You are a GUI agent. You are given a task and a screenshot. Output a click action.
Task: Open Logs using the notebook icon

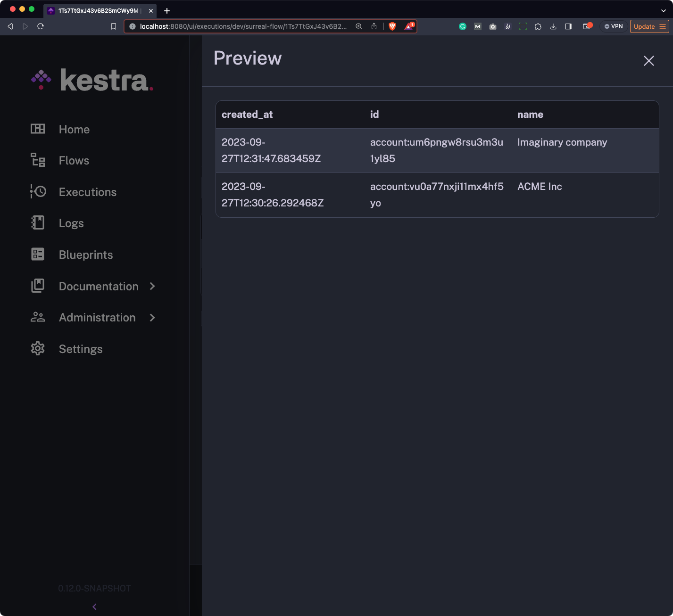38,223
